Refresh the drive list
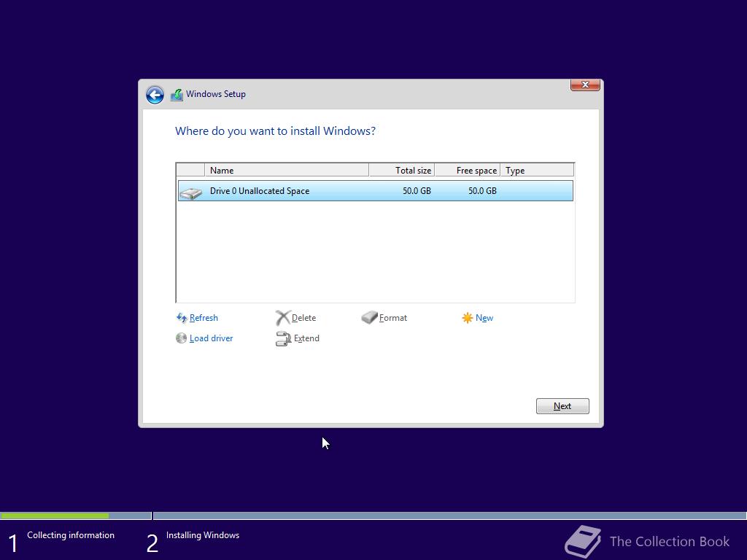The width and height of the screenshot is (747, 560). 204,318
